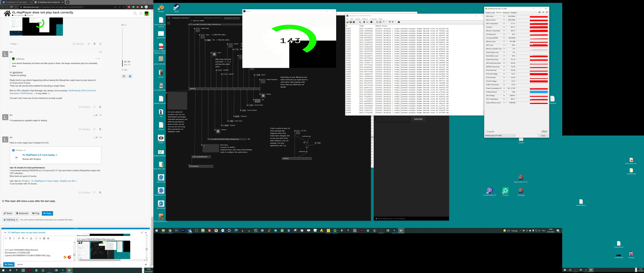Click the Bold button in the reply editor
644x273 pixels.
tap(10, 238)
